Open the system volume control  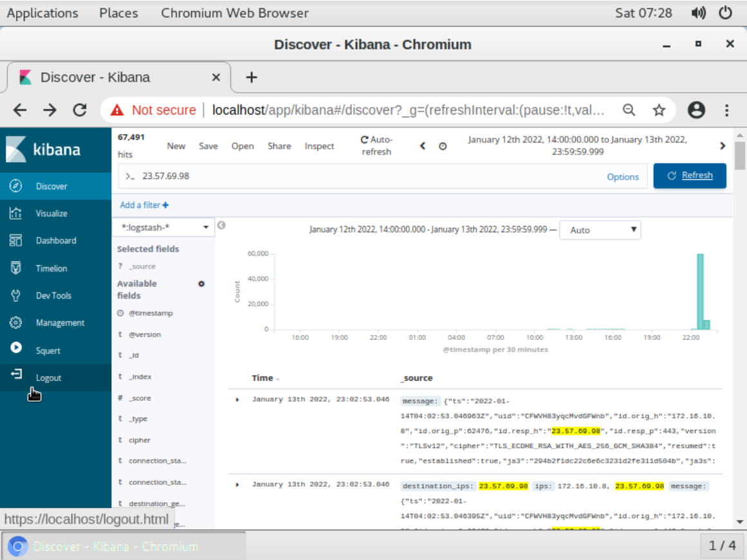[x=698, y=13]
